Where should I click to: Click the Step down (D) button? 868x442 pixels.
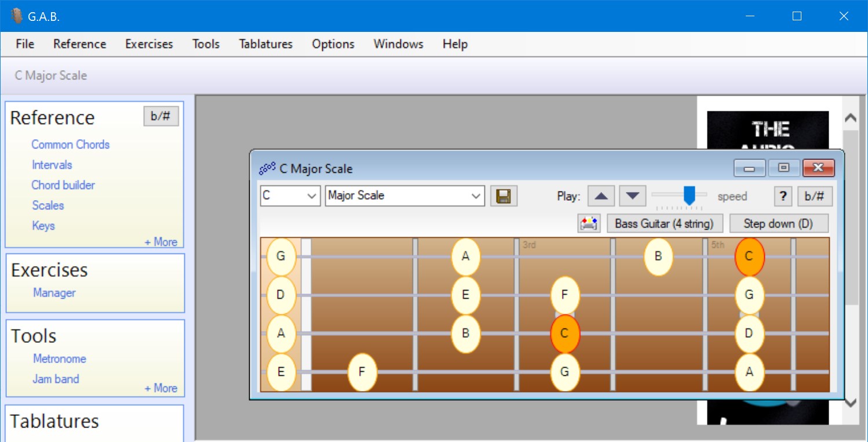pyautogui.click(x=779, y=223)
